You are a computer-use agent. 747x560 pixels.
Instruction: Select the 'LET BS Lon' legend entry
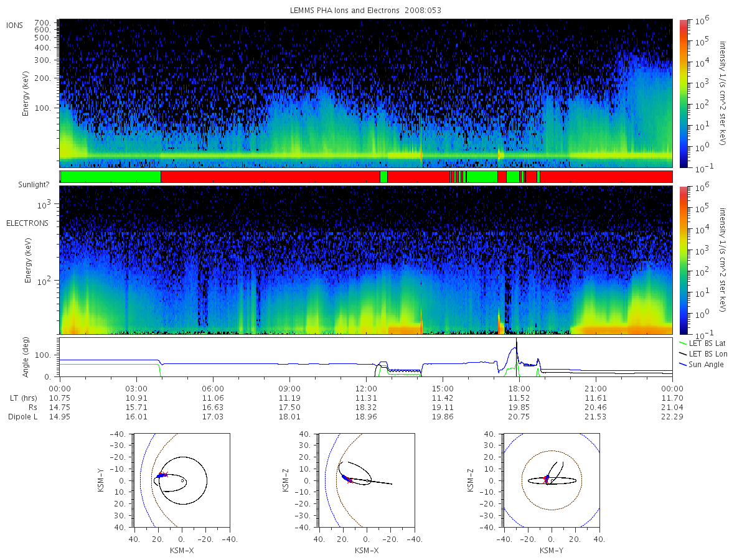(x=705, y=353)
